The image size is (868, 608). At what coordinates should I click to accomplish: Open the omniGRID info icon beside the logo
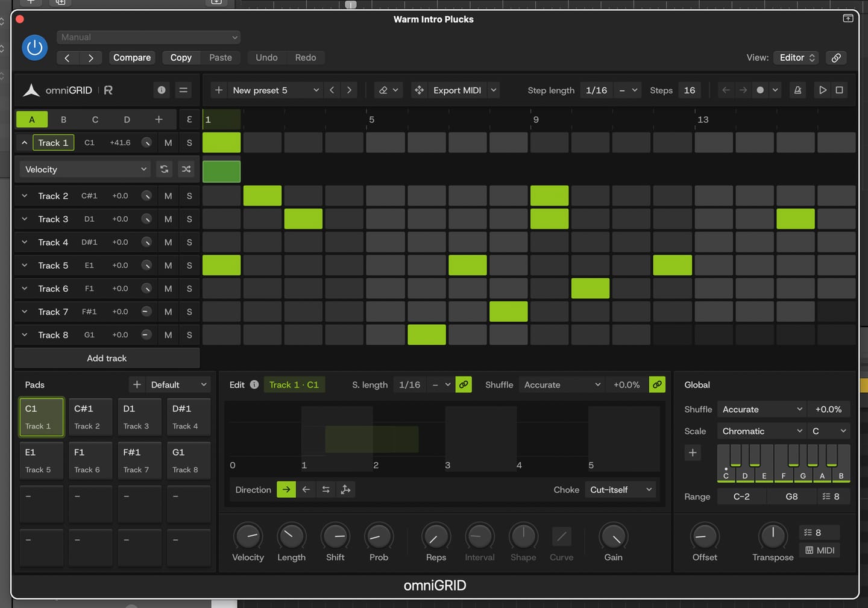(162, 90)
